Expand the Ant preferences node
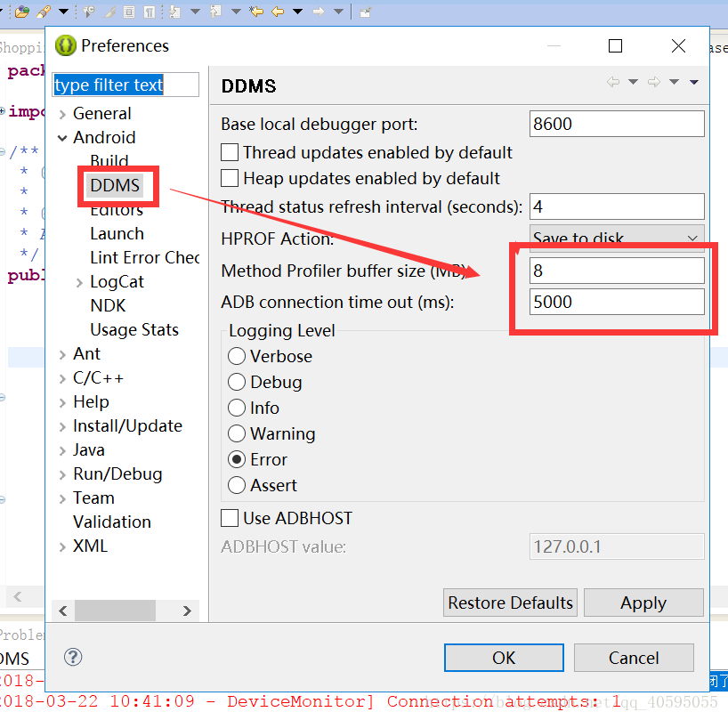This screenshot has height=720, width=728. coord(62,355)
